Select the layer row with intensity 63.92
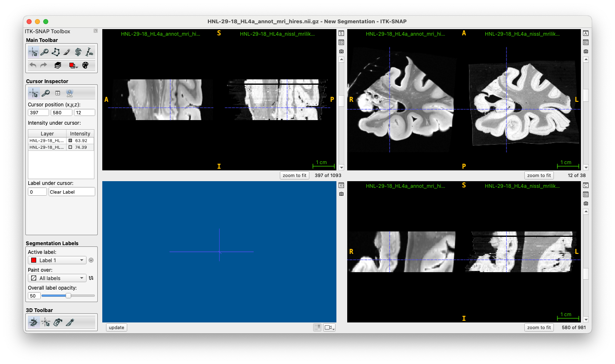Viewport: 615px width, 364px height. [61, 141]
